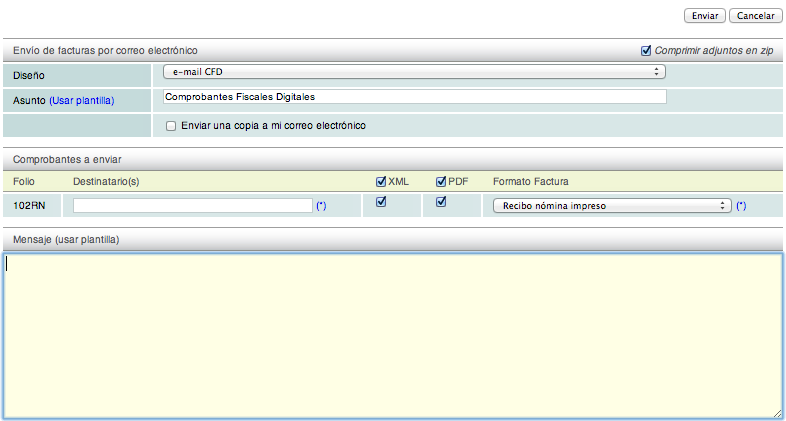Toggle the PDF column header checkbox
Viewport: 786px width, 421px height.
(441, 182)
